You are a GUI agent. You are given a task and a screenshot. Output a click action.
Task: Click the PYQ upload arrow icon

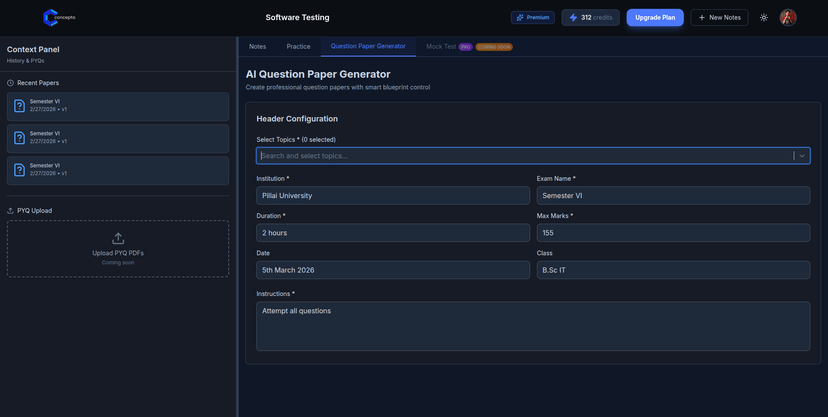[118, 238]
